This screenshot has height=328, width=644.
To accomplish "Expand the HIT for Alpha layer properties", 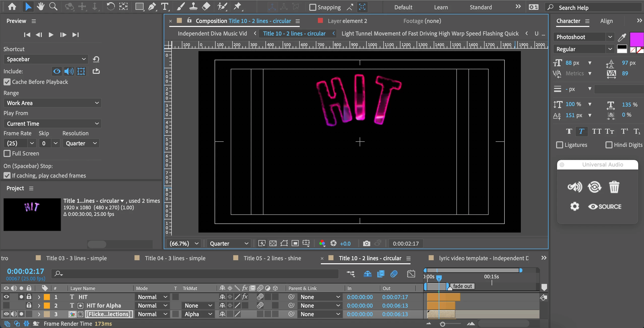I will (39, 306).
